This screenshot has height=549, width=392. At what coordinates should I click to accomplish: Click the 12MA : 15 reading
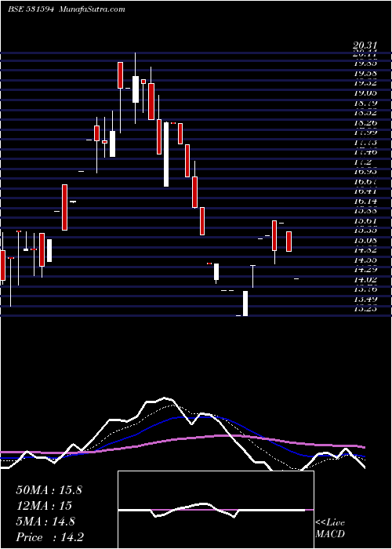44,506
